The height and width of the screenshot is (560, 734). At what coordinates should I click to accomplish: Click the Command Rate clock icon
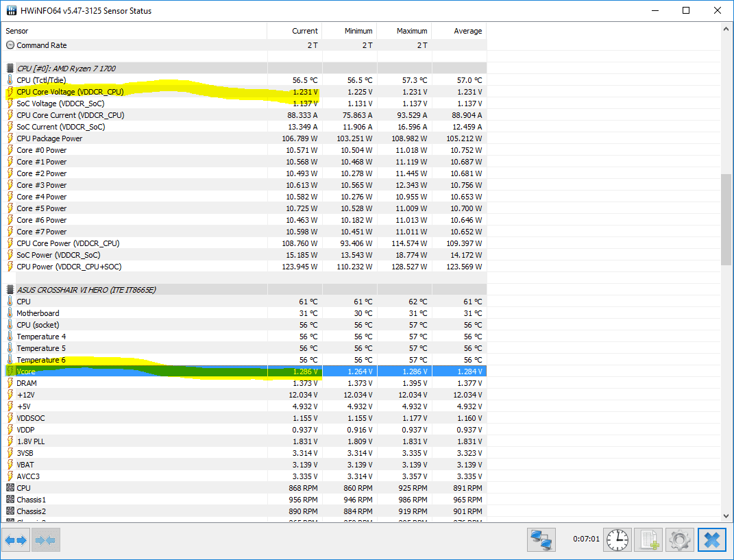10,45
